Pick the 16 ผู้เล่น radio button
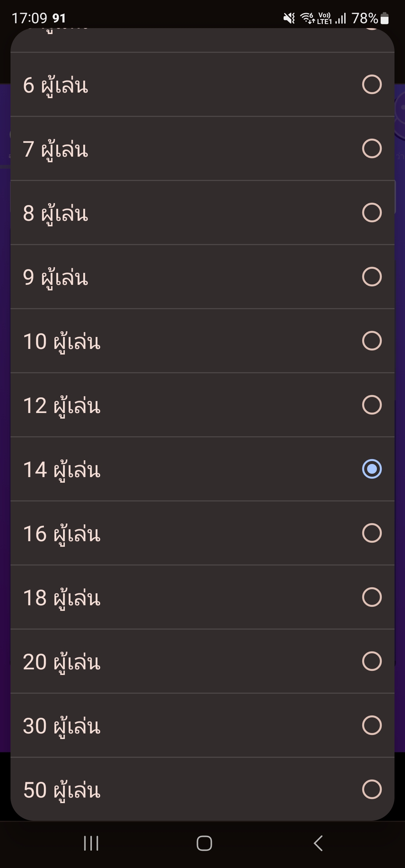The width and height of the screenshot is (405, 868). point(372,533)
